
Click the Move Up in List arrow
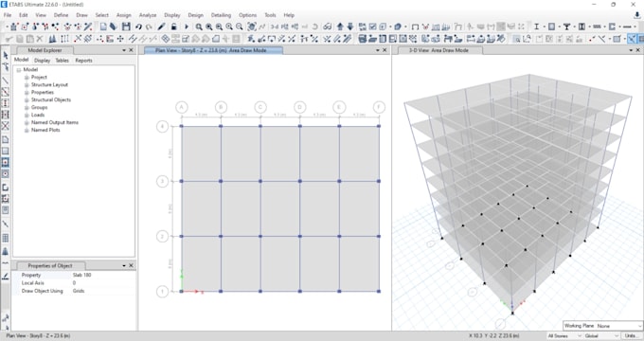click(x=340, y=27)
